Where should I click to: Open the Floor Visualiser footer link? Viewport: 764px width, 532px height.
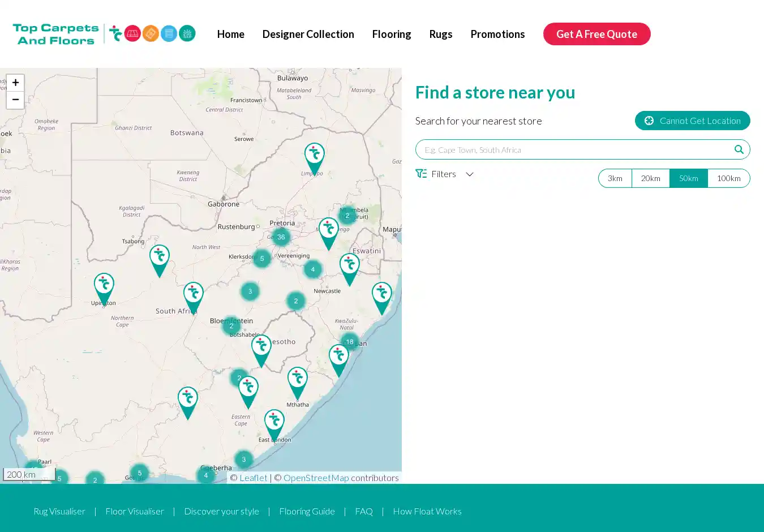[x=135, y=511]
